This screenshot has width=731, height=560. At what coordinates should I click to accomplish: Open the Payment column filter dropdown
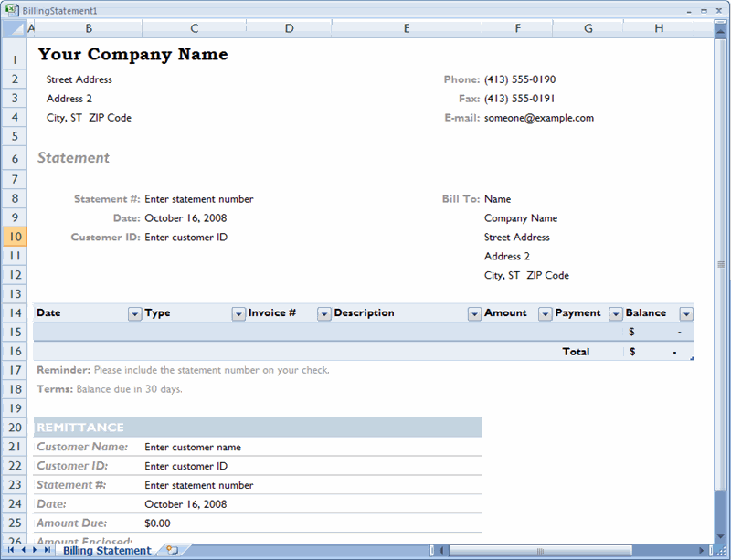coord(615,314)
